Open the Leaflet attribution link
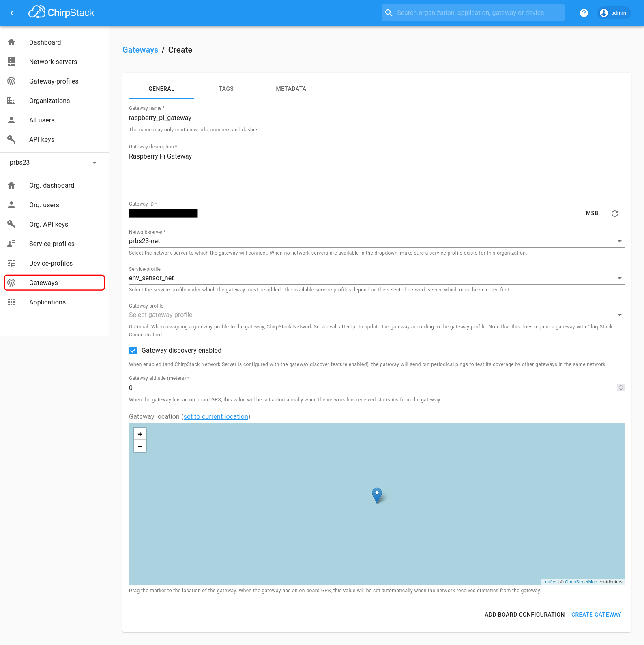Screen dimensions: 644x645 550,582
